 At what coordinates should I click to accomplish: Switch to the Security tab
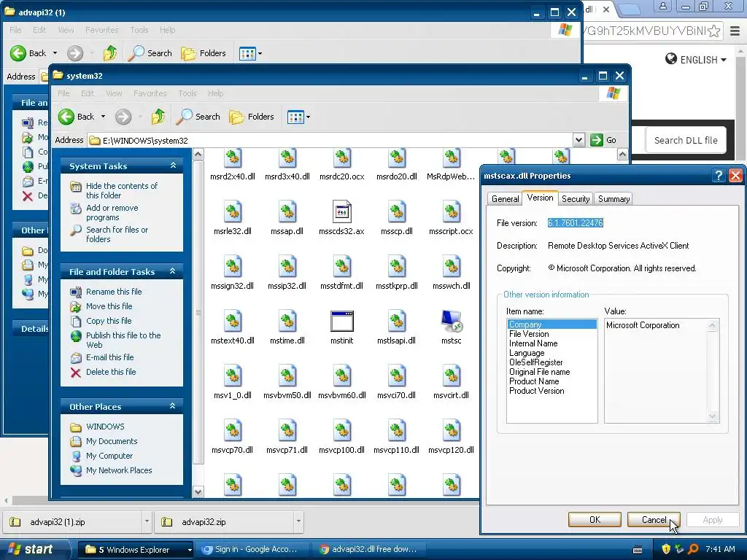click(576, 199)
